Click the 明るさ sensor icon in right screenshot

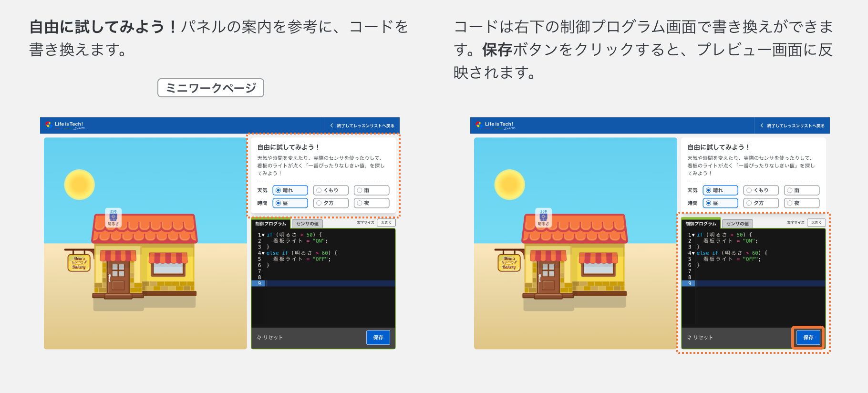[543, 217]
